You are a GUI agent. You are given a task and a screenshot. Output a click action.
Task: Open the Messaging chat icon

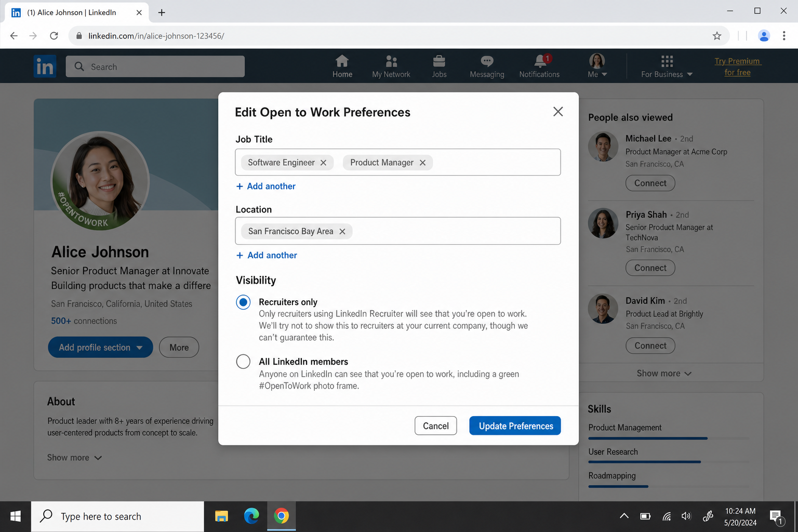click(487, 66)
